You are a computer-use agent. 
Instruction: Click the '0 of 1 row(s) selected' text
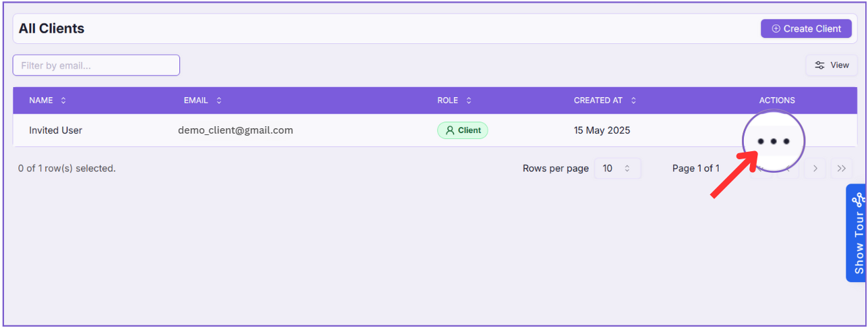[x=67, y=169]
